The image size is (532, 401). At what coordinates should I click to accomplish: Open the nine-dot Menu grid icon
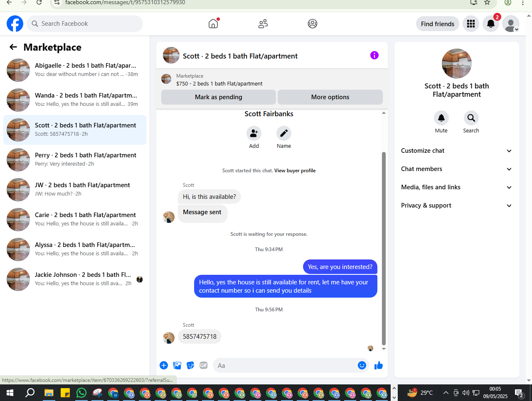pos(471,24)
